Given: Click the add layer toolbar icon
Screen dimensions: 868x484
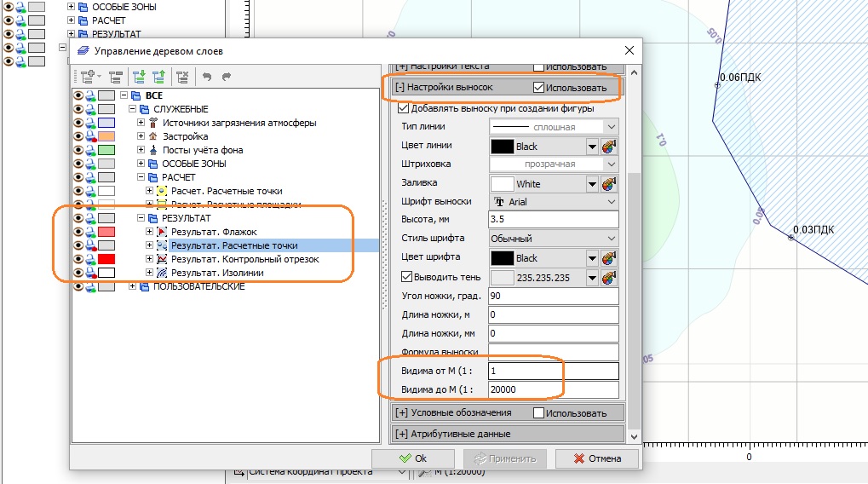Looking at the screenshot, I should point(90,76).
